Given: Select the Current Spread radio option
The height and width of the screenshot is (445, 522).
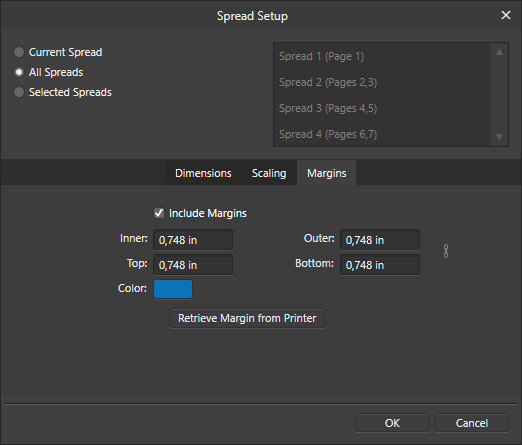Looking at the screenshot, I should [x=19, y=52].
